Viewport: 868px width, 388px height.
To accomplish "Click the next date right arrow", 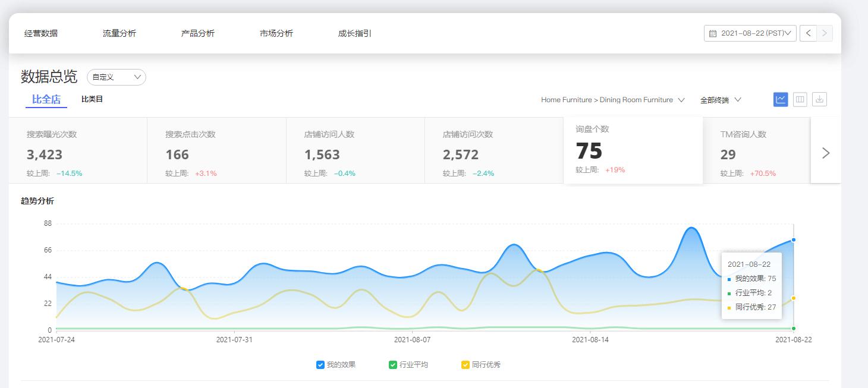I will (824, 33).
